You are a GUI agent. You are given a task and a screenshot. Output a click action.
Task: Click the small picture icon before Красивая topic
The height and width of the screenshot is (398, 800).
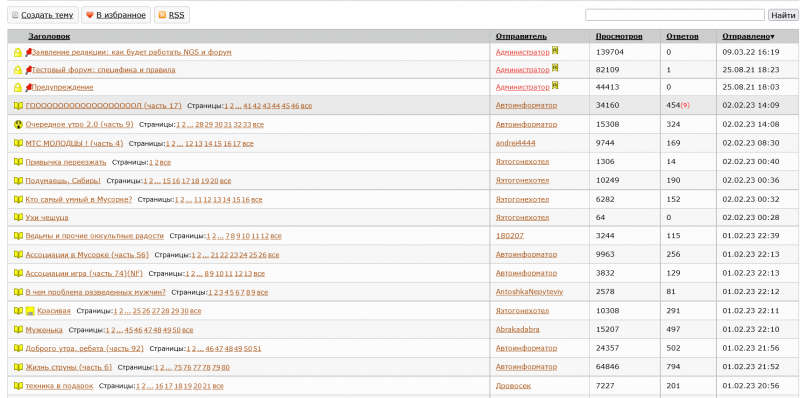30,311
